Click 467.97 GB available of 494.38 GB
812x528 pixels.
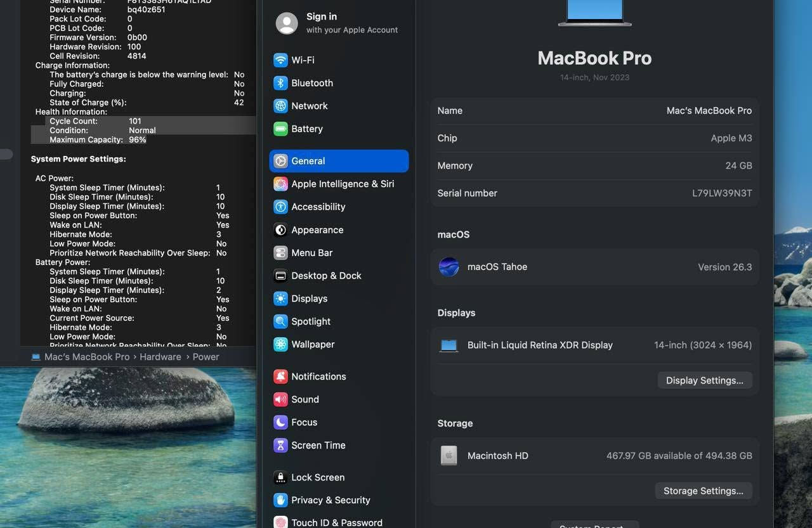[679, 456]
